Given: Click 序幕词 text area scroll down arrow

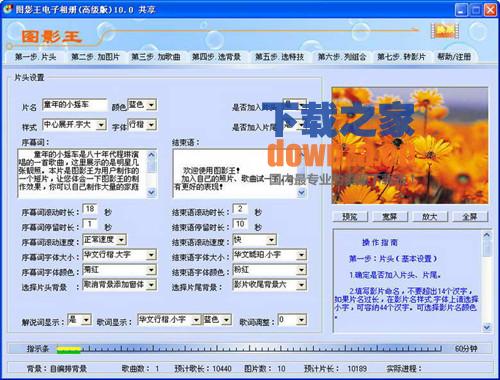Looking at the screenshot, I should [151, 192].
